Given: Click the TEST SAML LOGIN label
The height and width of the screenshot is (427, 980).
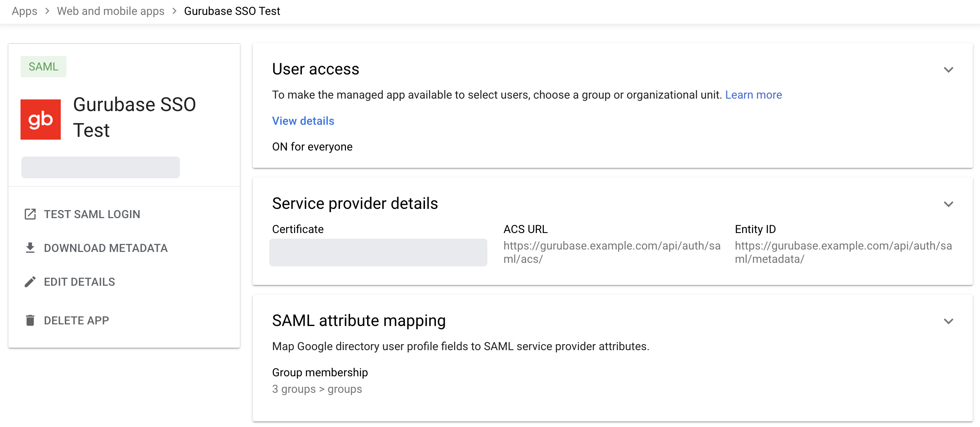Looking at the screenshot, I should coord(92,214).
